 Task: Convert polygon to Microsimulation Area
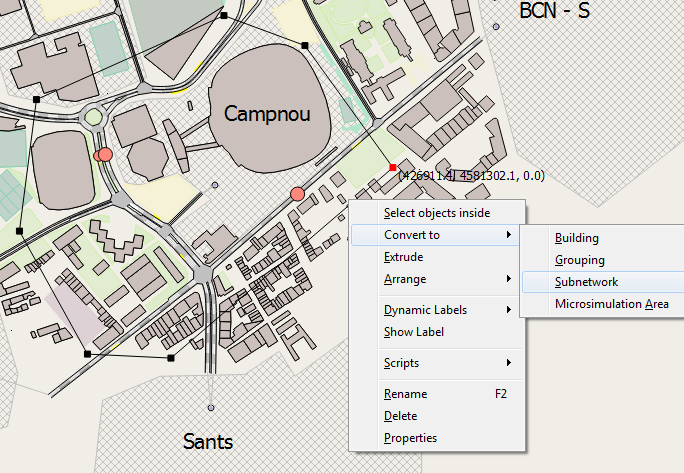click(x=612, y=304)
